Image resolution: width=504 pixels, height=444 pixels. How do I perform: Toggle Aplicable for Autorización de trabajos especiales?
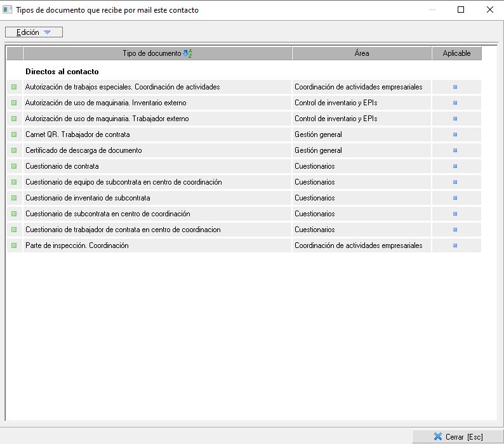[x=455, y=87]
